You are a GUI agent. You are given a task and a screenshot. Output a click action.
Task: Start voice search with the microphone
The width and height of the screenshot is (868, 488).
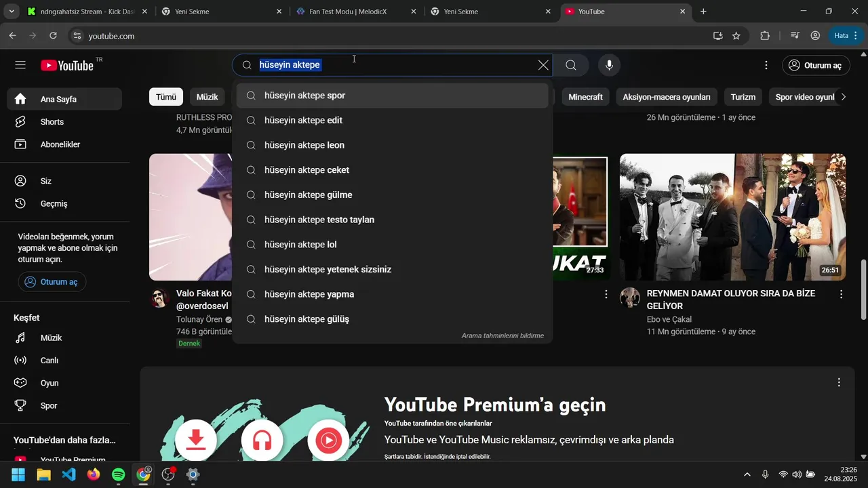coord(609,65)
